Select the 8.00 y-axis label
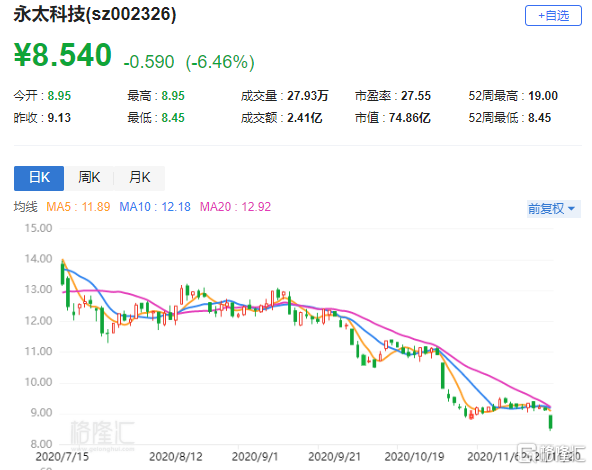Image resolution: width=592 pixels, height=470 pixels. (41, 444)
